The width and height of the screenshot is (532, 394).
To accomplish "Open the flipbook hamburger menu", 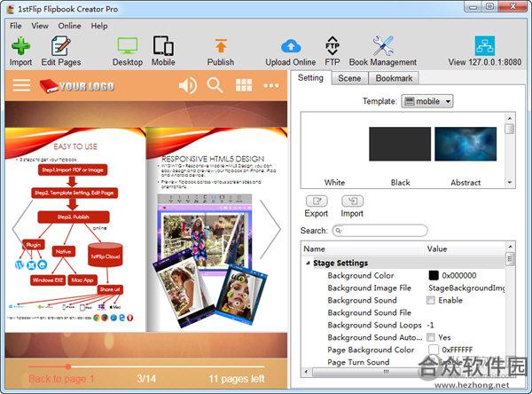I will point(21,85).
